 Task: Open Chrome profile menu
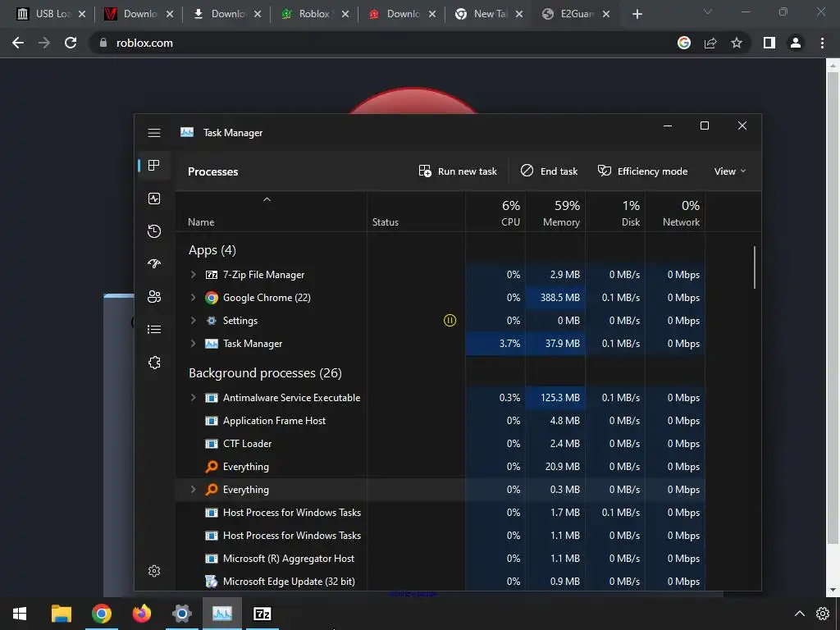click(x=796, y=43)
